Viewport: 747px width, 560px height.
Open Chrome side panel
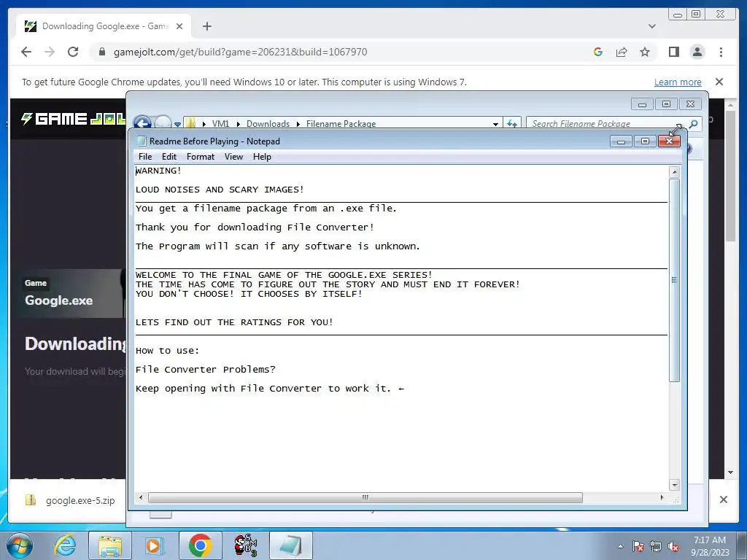coord(673,52)
